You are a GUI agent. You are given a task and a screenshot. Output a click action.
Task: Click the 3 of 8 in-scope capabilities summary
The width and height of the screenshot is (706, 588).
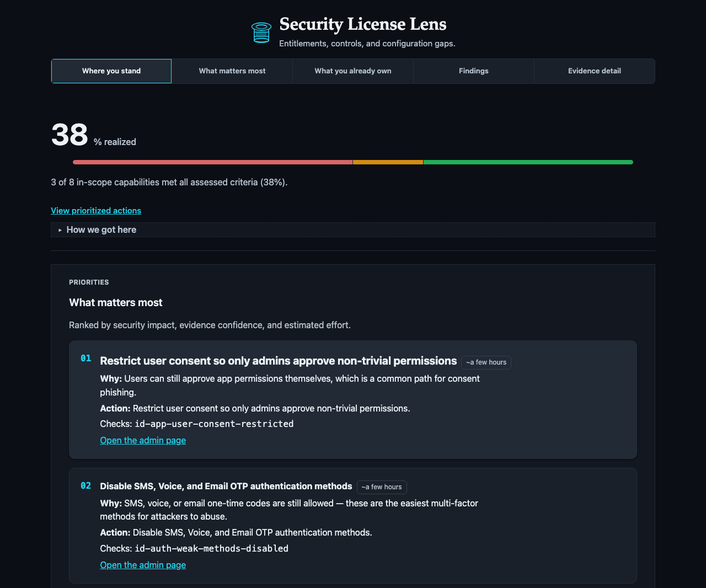(169, 182)
